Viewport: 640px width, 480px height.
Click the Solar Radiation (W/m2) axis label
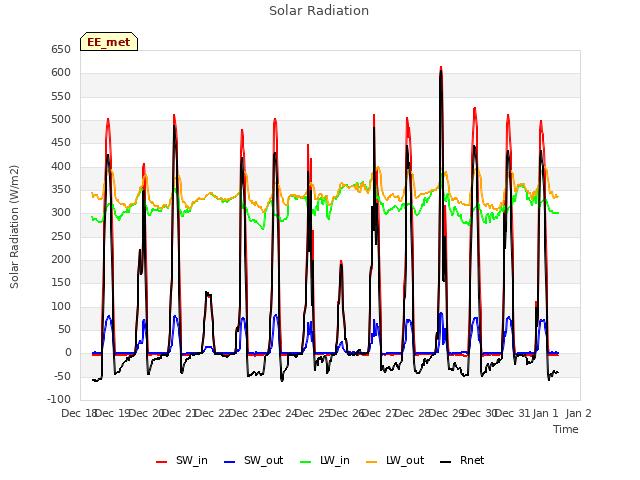[x=14, y=227]
